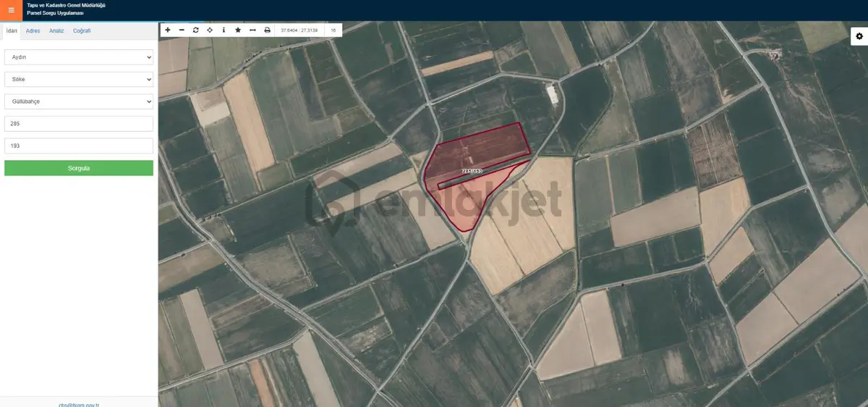This screenshot has height=407, width=868.
Task: Click the green Sorgula button
Action: tap(79, 168)
